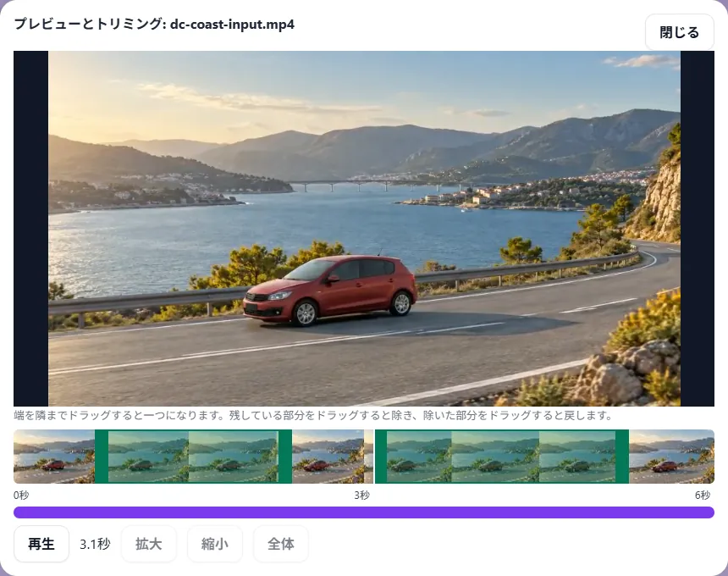Click the purple timeline scrollbar

[x=364, y=512]
